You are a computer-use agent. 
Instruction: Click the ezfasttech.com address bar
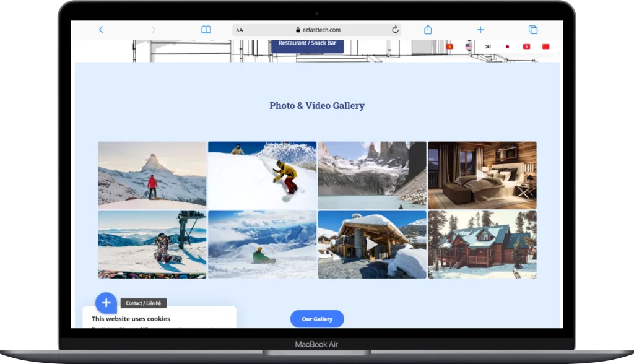click(317, 30)
